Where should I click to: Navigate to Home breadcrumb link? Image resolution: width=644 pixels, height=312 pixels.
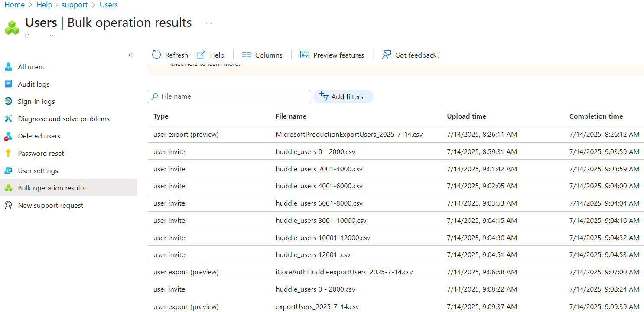14,5
